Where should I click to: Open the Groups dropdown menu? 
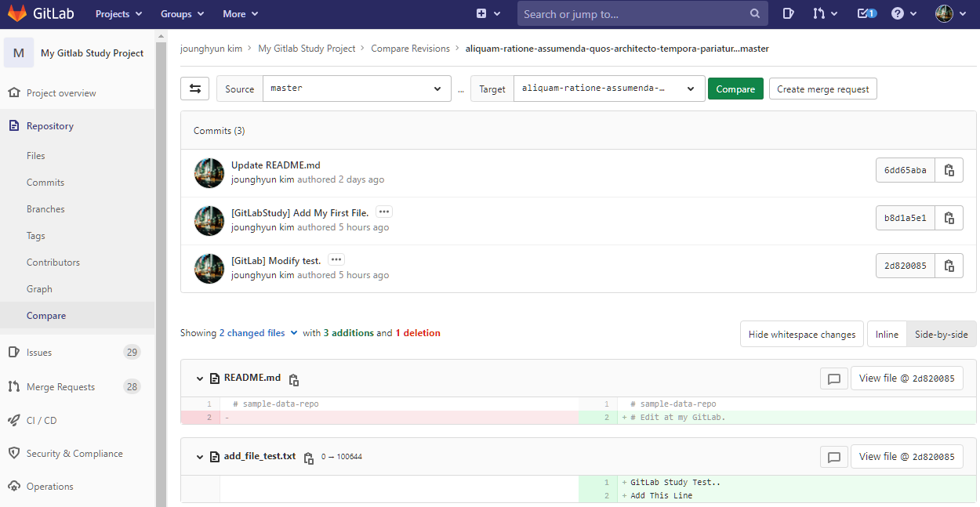click(x=182, y=13)
